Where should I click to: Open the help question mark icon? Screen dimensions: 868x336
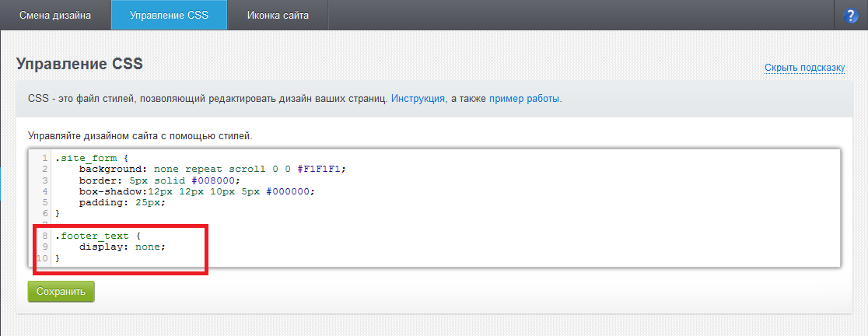click(x=849, y=16)
